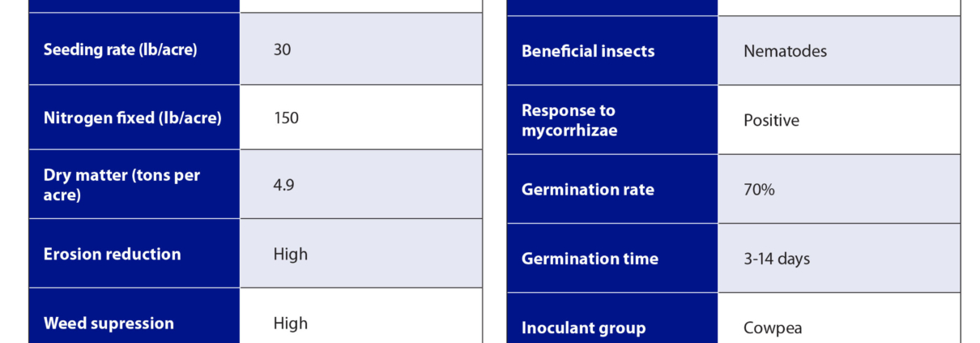The image size is (980, 343).
Task: Click the Dry matter (tons per acre) label
Action: click(x=121, y=185)
